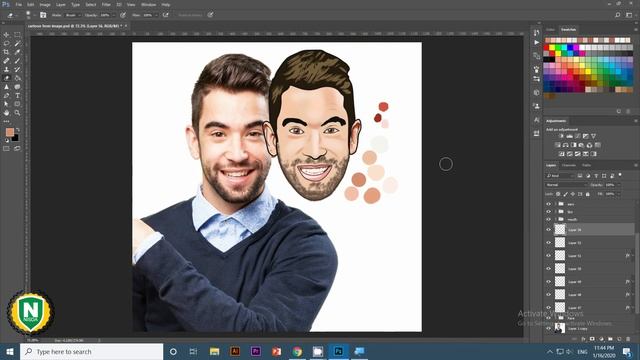Select the Healing Brush tool

coord(6,61)
